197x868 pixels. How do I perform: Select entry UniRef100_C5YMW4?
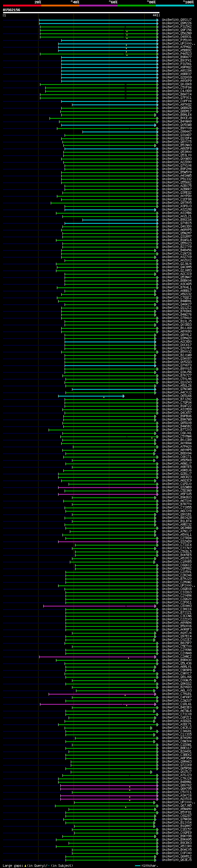click(x=176, y=437)
